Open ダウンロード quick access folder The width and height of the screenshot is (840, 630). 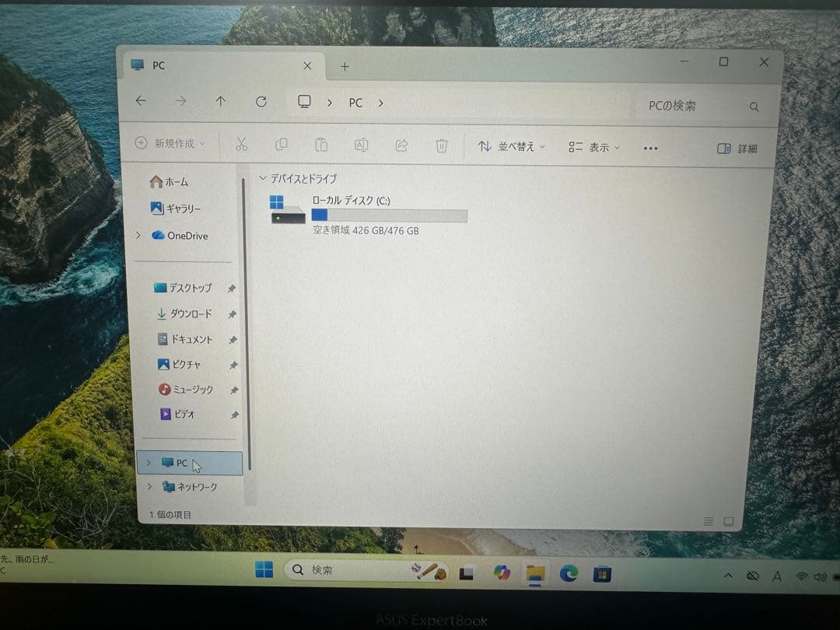184,314
